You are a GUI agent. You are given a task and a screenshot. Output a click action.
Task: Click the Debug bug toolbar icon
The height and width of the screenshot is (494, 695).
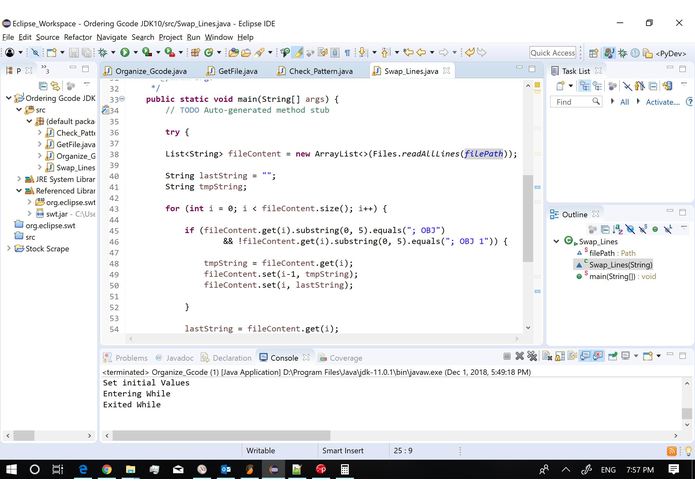coord(103,53)
